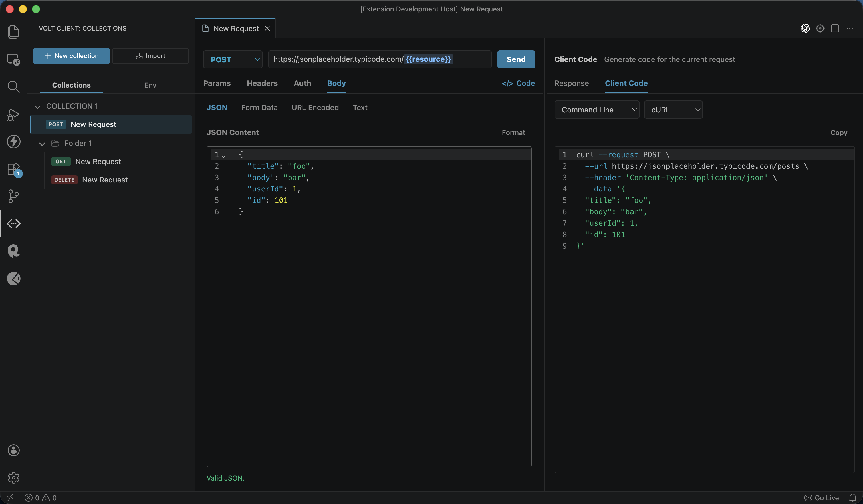Open the POST method dropdown
Image resolution: width=863 pixels, height=504 pixels.
(233, 59)
